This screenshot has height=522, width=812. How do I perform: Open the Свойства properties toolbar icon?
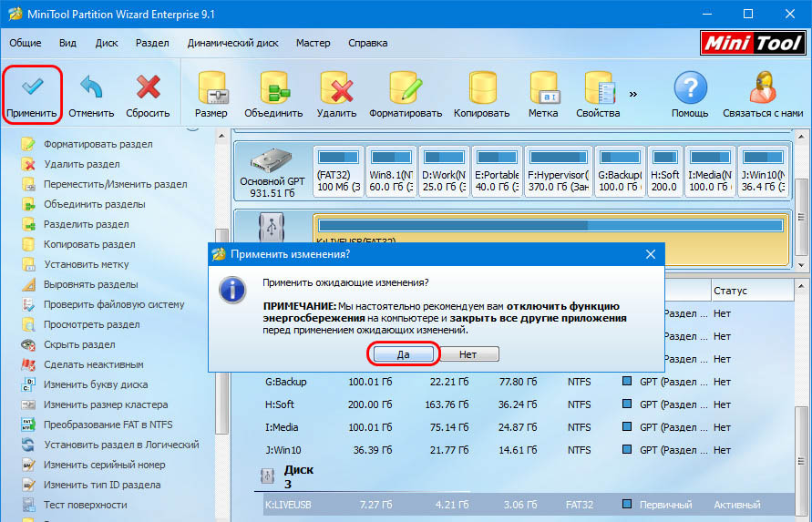pos(598,88)
